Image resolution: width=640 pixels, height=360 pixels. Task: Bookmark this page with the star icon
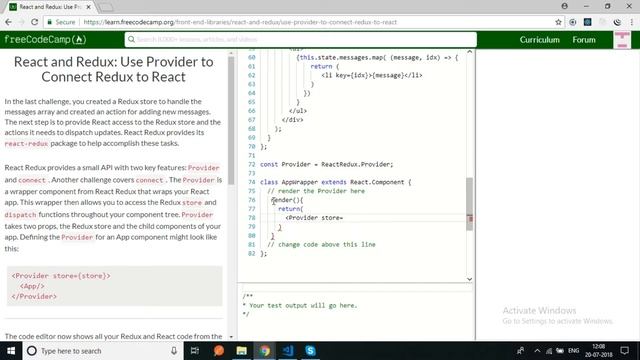pyautogui.click(x=558, y=22)
